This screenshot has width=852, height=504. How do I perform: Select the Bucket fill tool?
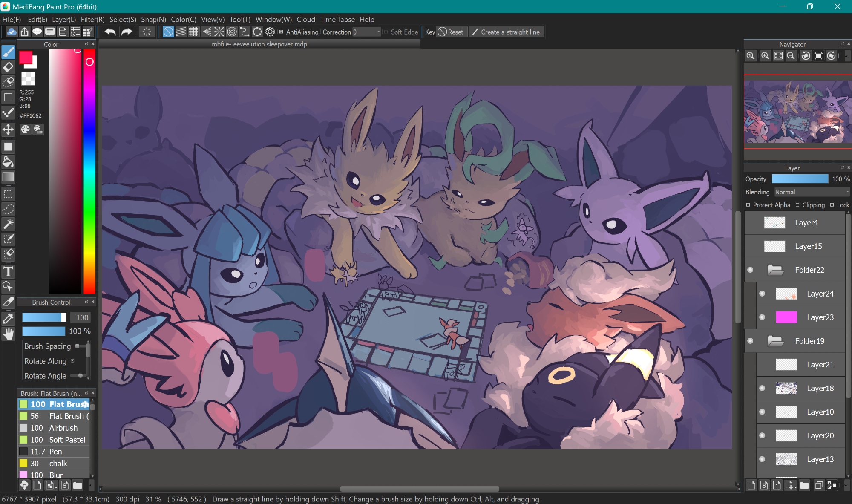[x=8, y=162]
